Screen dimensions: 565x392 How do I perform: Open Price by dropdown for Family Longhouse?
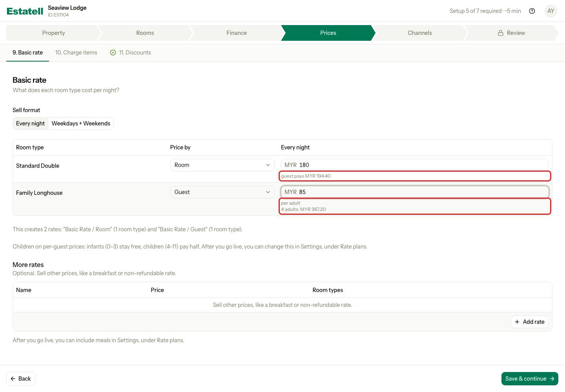(x=222, y=192)
